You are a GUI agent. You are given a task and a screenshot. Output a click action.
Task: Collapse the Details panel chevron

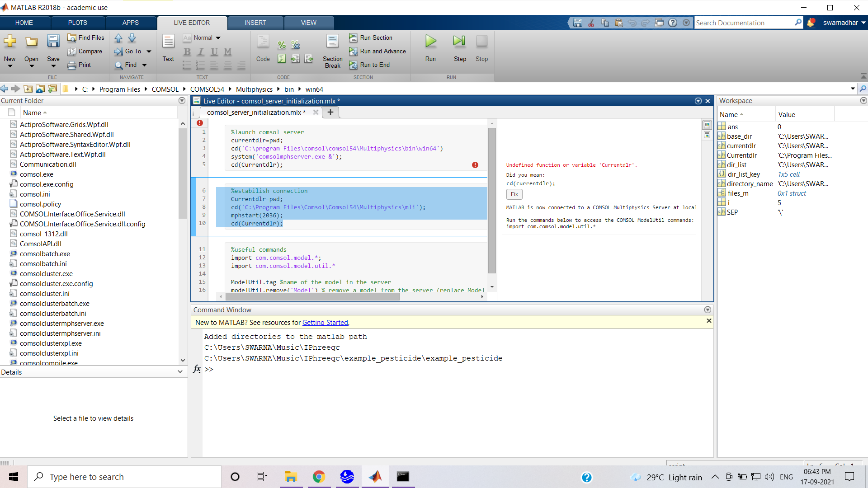click(180, 372)
